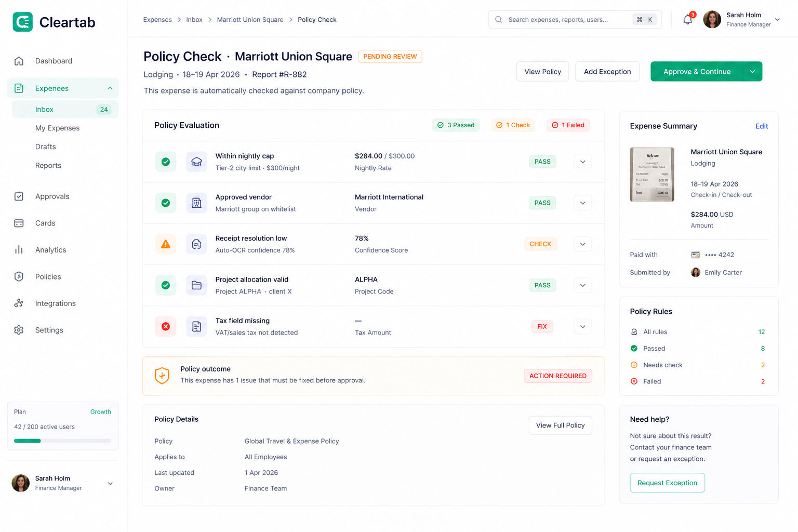Click the Failed row in Policy Rules
Viewport: 798px width, 532px height.
point(698,381)
